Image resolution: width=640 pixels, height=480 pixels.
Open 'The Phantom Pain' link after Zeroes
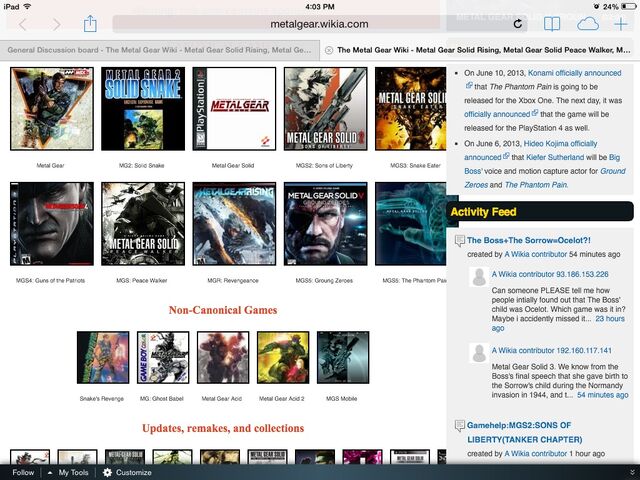pos(536,185)
